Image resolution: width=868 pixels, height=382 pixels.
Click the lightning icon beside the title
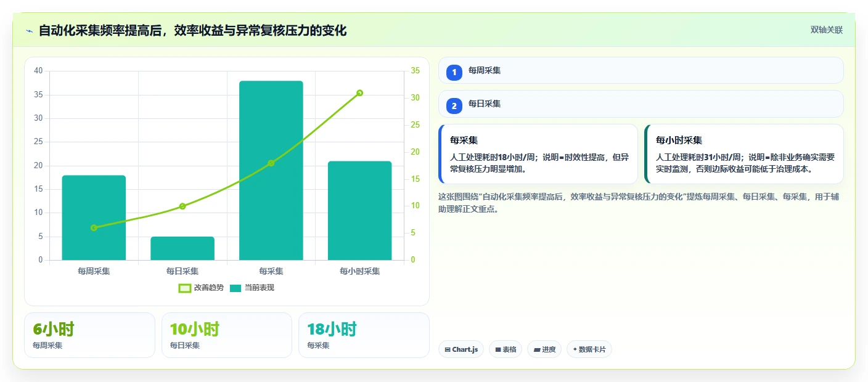click(x=29, y=30)
